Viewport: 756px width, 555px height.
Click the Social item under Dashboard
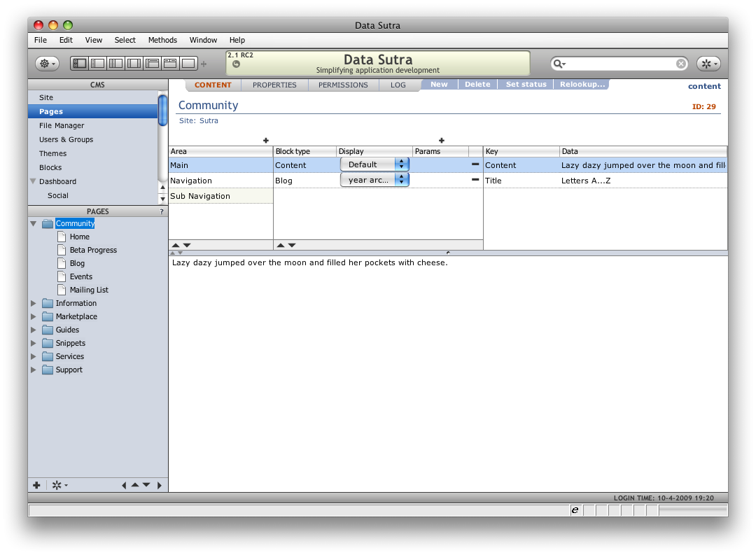point(93,195)
